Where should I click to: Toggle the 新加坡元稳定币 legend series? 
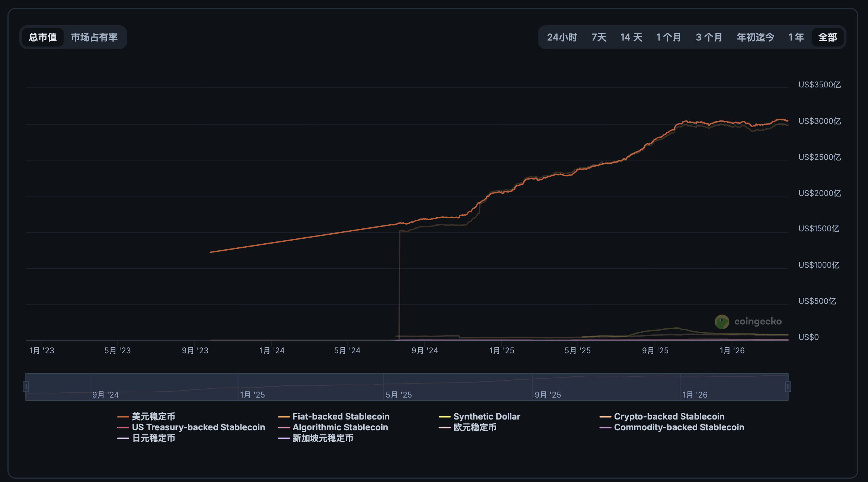tap(316, 438)
